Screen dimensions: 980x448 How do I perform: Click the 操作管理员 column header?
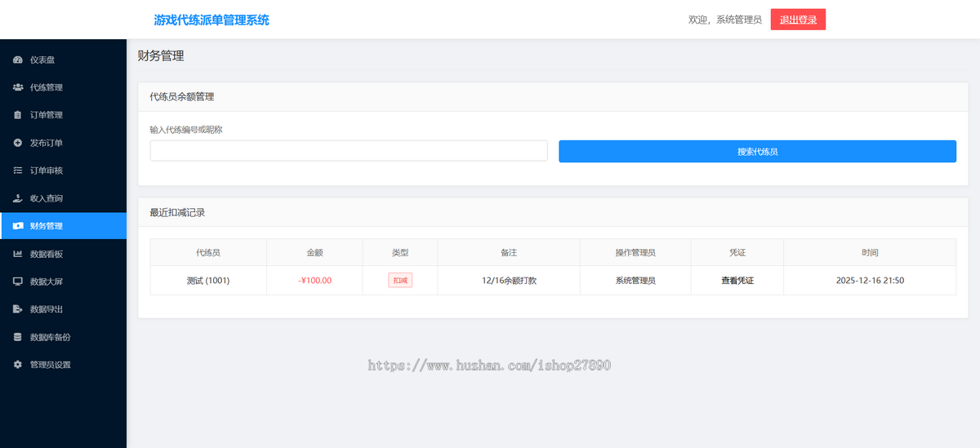pos(635,253)
